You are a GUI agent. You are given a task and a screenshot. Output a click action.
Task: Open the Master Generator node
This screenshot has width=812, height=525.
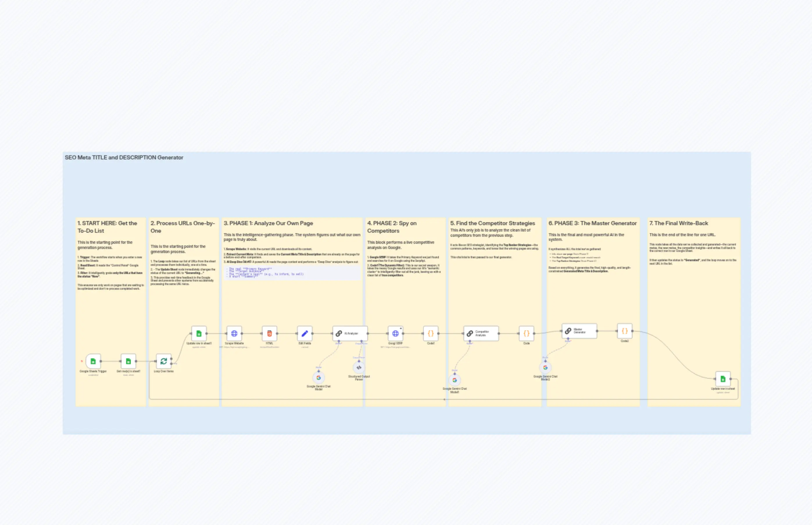tap(579, 331)
